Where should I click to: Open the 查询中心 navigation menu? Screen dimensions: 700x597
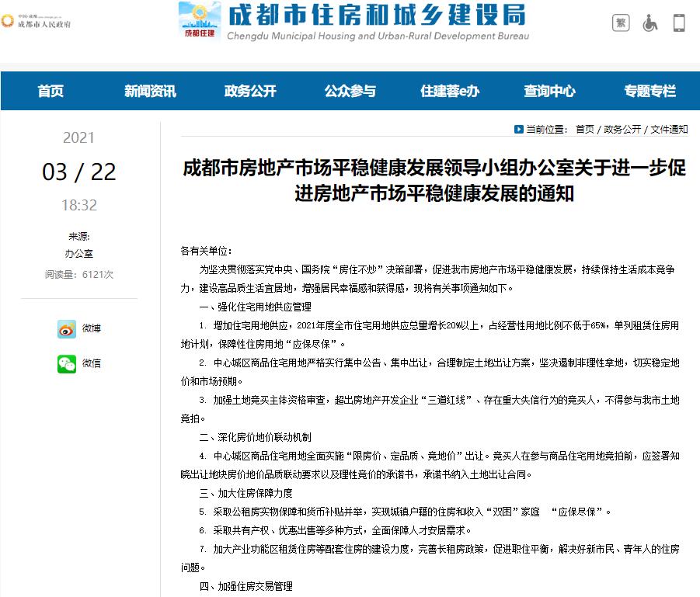[x=549, y=91]
